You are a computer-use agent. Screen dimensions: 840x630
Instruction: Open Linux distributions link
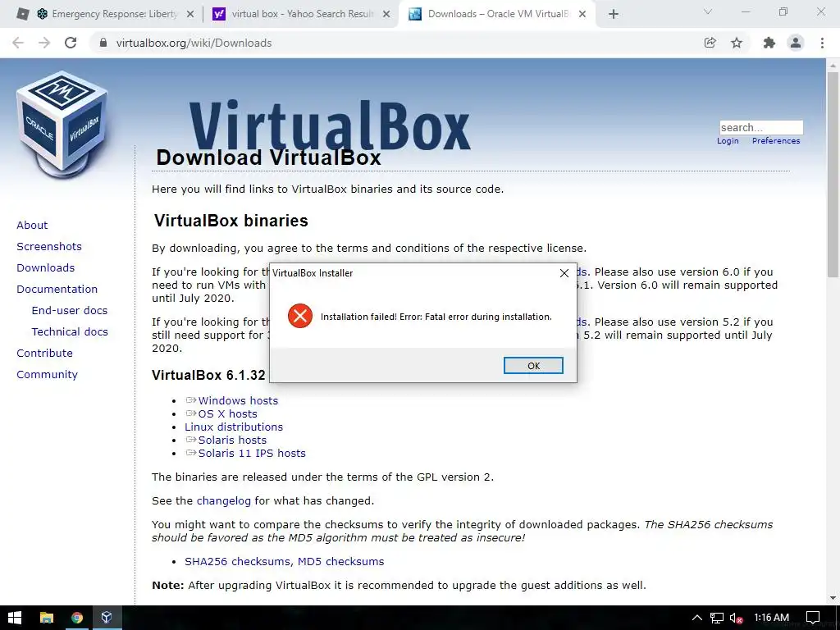click(234, 427)
